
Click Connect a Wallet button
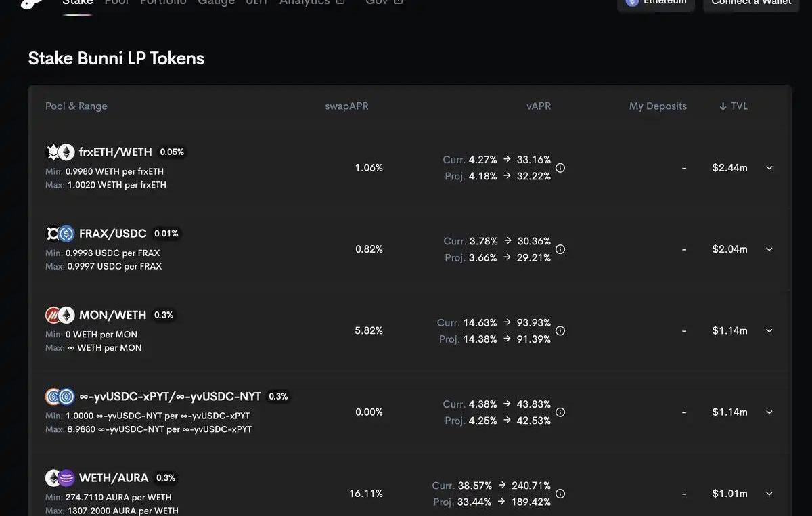[751, 3]
